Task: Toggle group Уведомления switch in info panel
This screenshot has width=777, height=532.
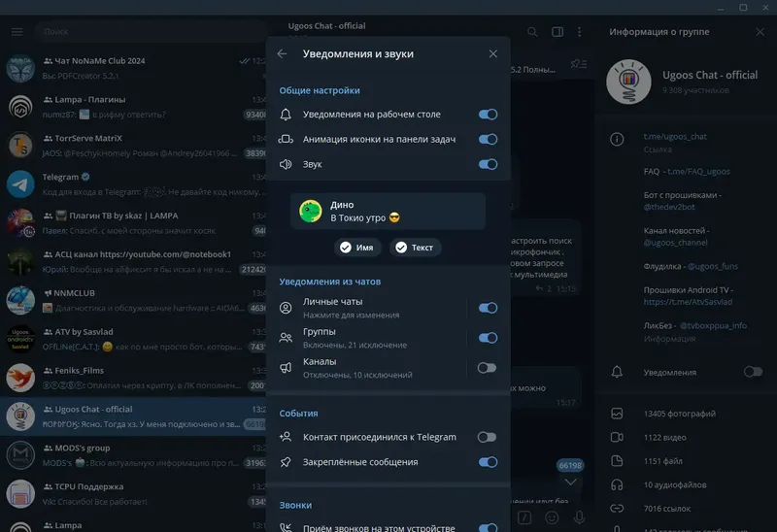Action: tap(753, 372)
